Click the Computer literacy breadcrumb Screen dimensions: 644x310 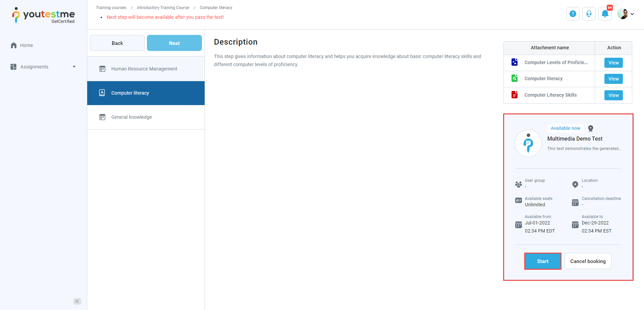point(216,8)
